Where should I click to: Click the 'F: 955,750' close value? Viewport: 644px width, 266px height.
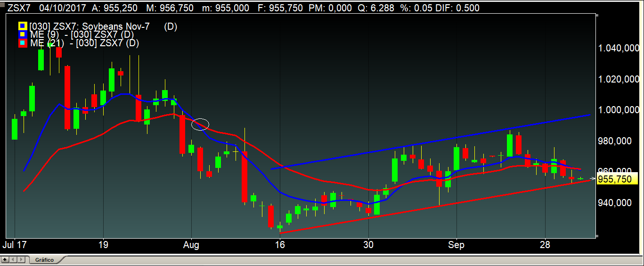point(281,8)
